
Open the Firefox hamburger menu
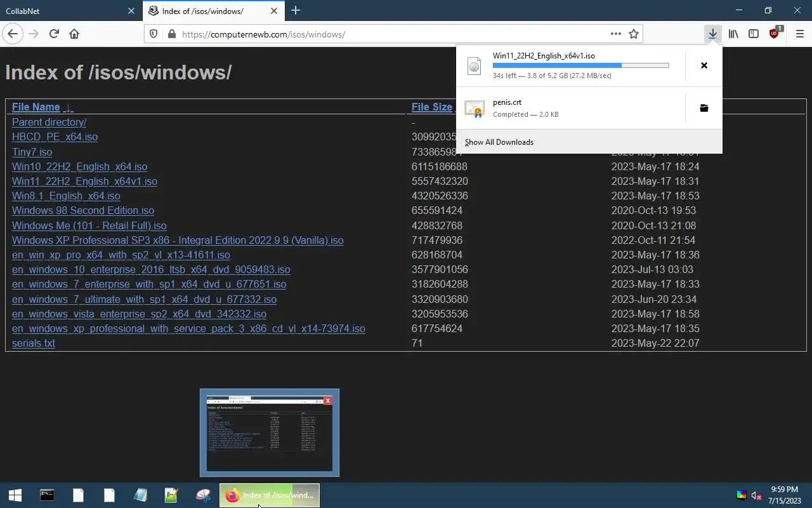coord(799,34)
